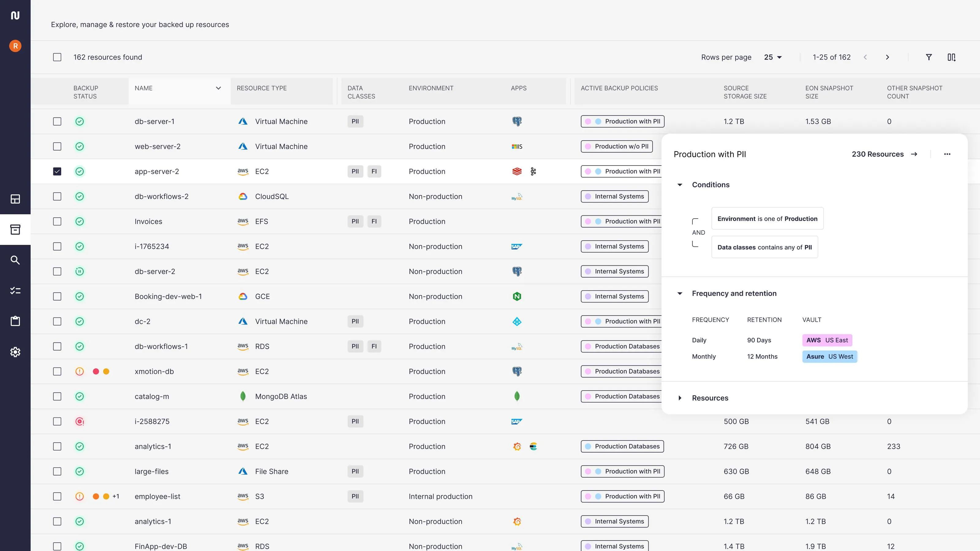Select the Invoices row checkbox

(x=57, y=221)
